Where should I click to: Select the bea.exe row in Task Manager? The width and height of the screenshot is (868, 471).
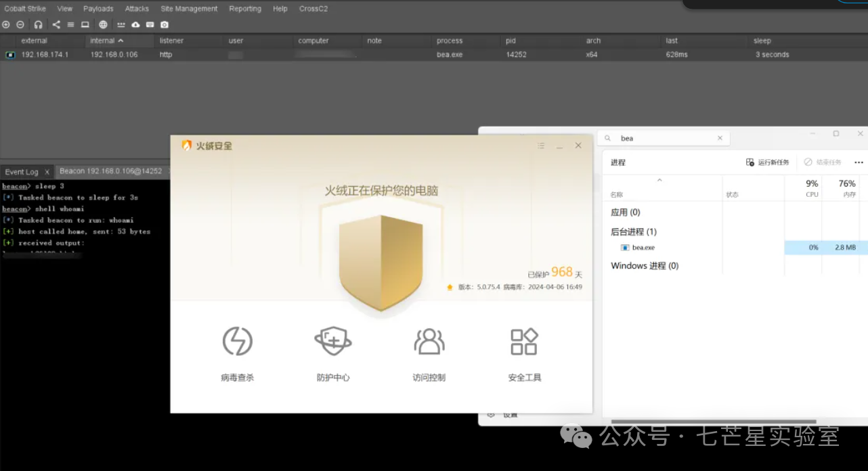[734, 248]
